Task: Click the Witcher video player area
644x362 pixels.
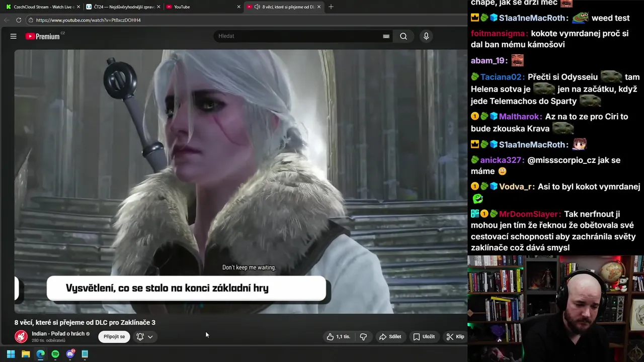Action: coord(240,181)
